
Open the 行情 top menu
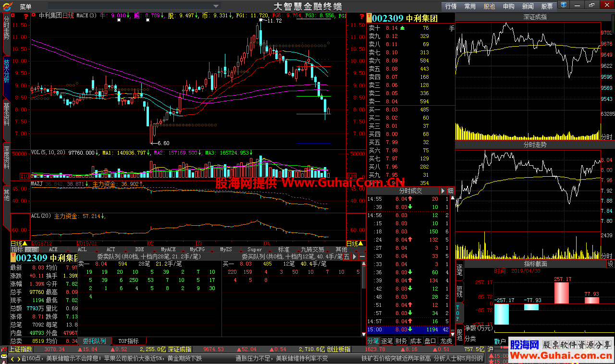[451, 6]
